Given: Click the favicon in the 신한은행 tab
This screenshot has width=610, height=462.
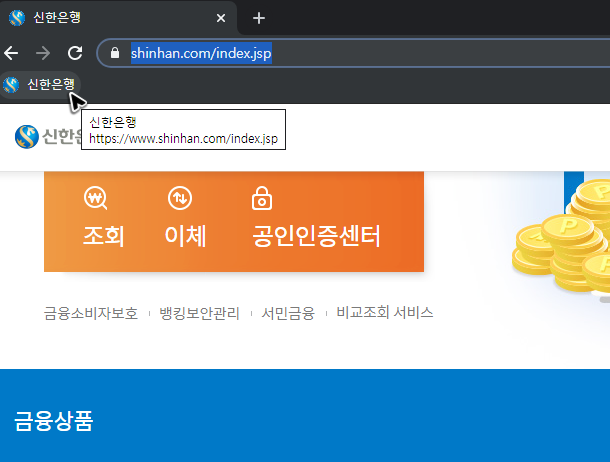Looking at the screenshot, I should [x=17, y=18].
